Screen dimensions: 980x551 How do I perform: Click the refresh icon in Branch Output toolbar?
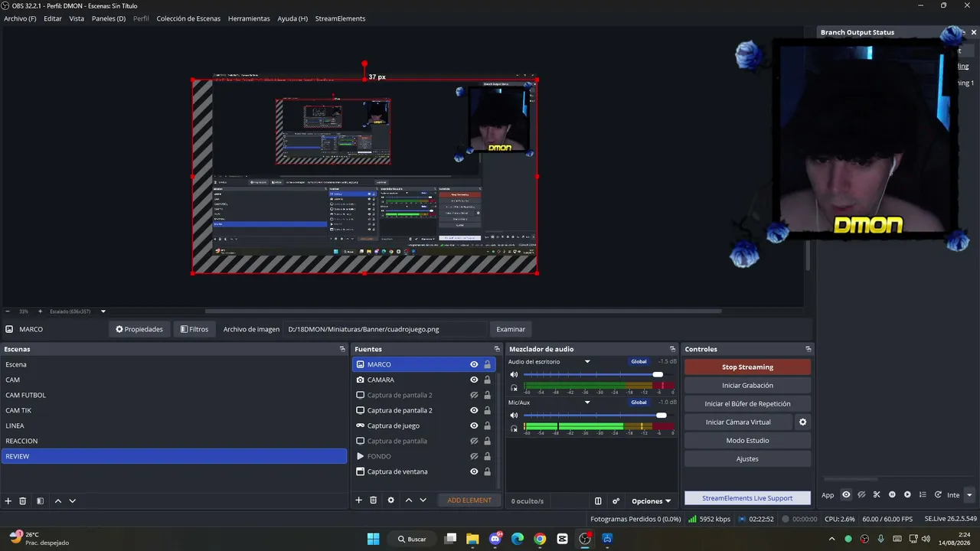point(938,494)
